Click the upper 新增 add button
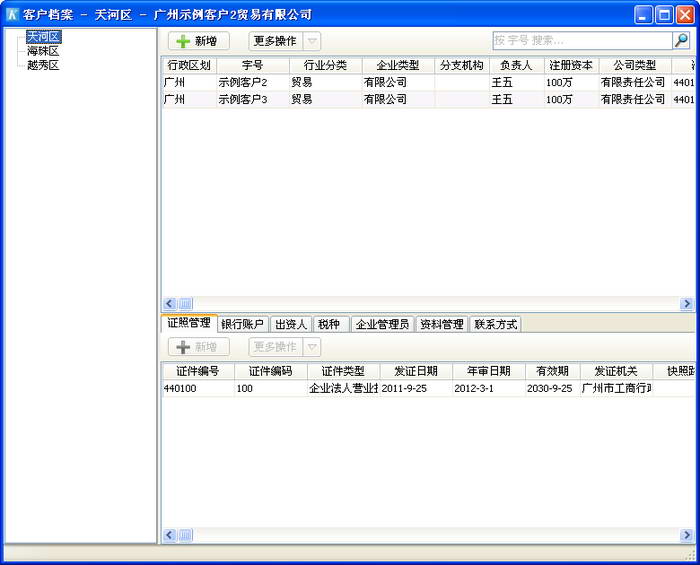Image resolution: width=700 pixels, height=565 pixels. point(199,41)
